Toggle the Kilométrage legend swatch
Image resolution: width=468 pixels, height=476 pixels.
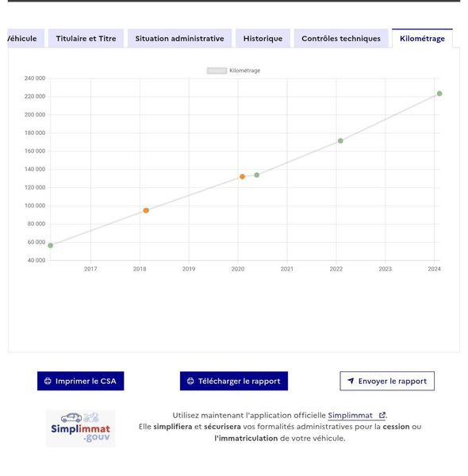pyautogui.click(x=217, y=71)
